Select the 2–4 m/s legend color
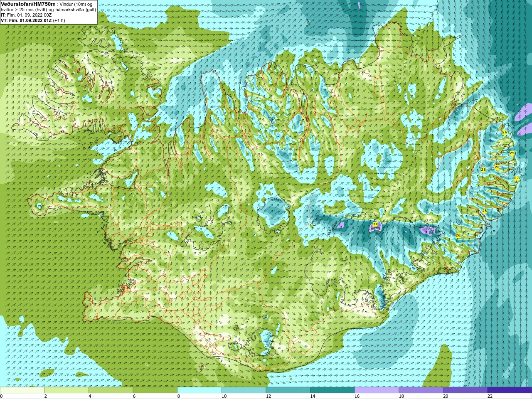 66,390
